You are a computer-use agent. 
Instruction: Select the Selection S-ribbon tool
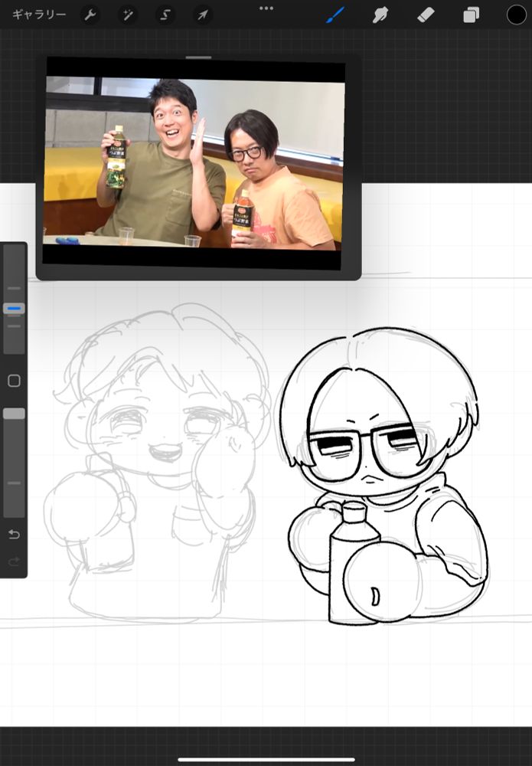coord(165,15)
